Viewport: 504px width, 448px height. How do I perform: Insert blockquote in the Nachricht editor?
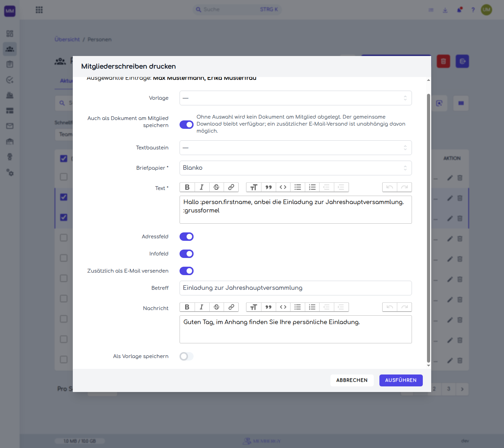268,307
